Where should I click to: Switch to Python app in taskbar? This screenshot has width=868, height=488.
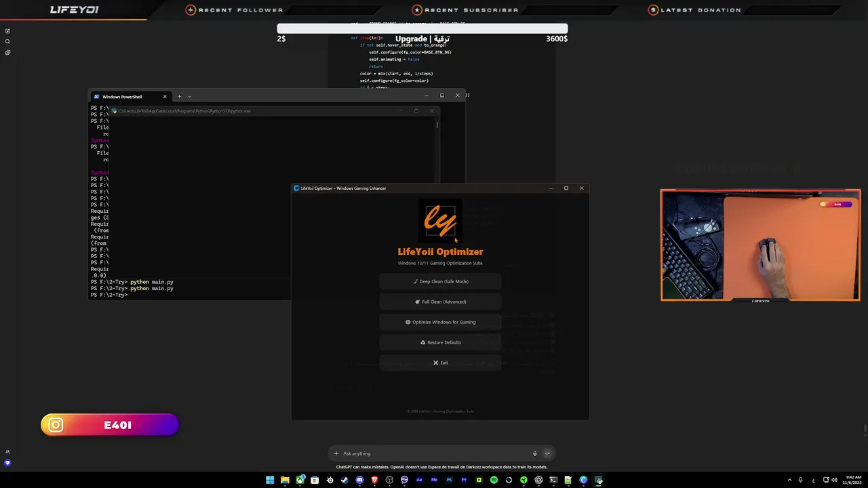(x=598, y=480)
